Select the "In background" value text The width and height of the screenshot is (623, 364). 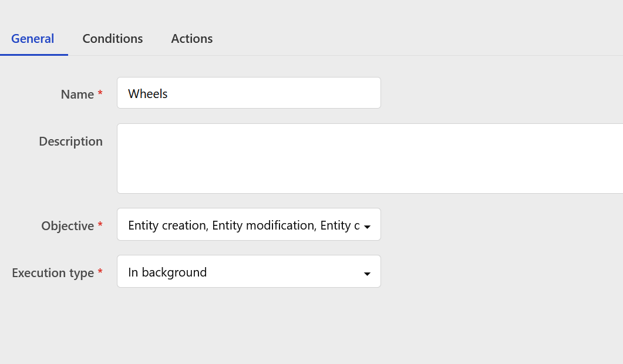pos(167,272)
